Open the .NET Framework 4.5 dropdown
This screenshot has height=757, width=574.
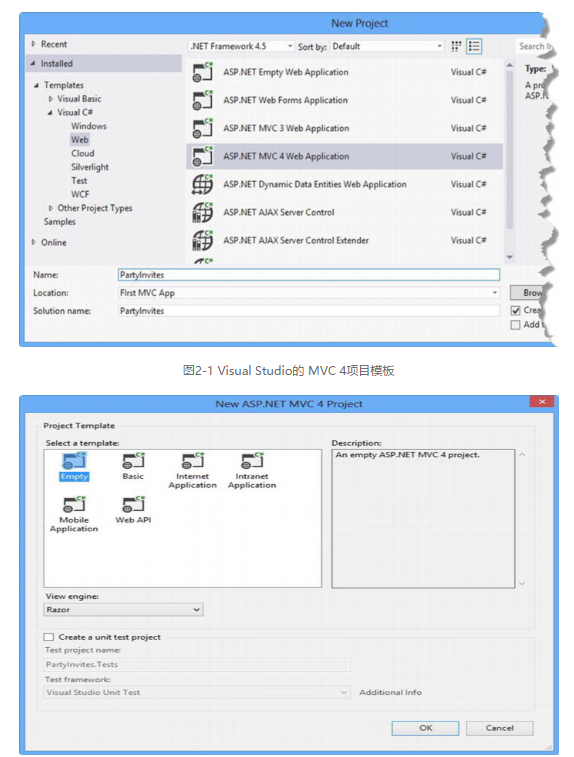[241, 46]
